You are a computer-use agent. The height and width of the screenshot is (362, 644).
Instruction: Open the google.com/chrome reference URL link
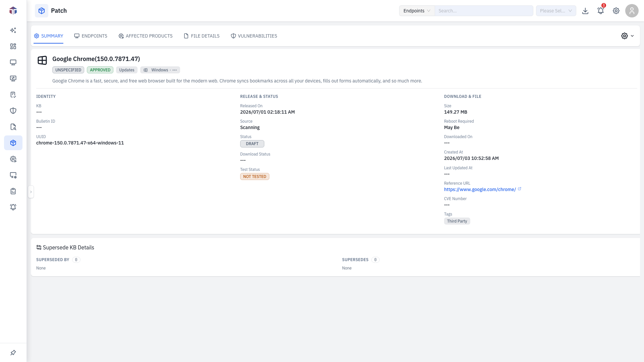click(480, 189)
